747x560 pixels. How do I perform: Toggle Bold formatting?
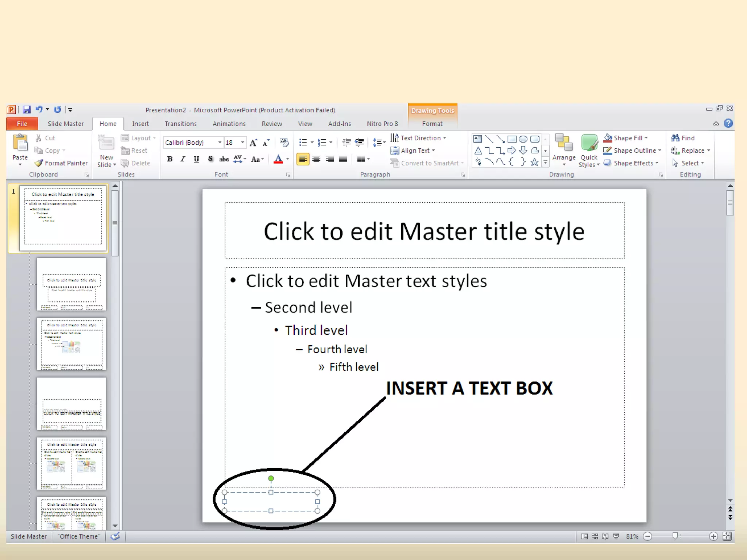170,159
